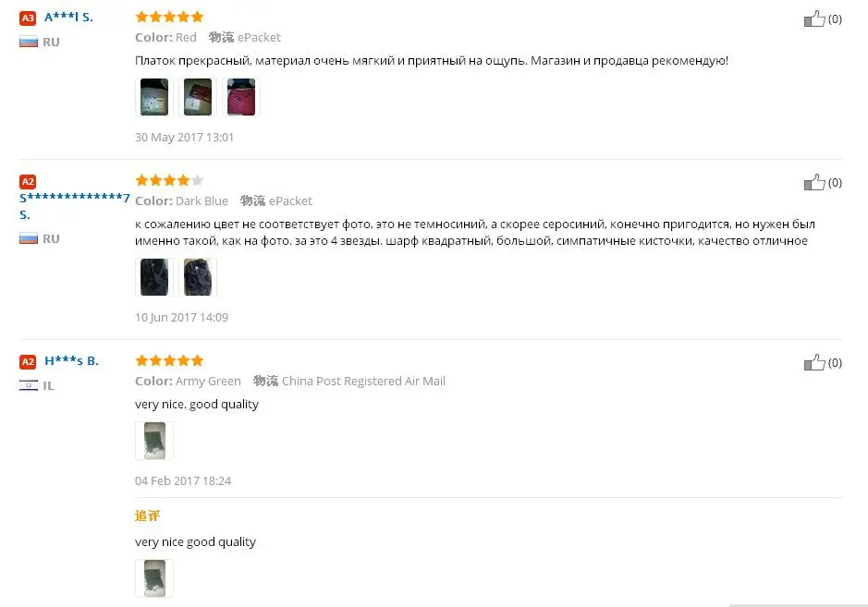868x607 pixels.
Task: Like A***l S.'s review with thumbs-up
Action: tap(814, 18)
